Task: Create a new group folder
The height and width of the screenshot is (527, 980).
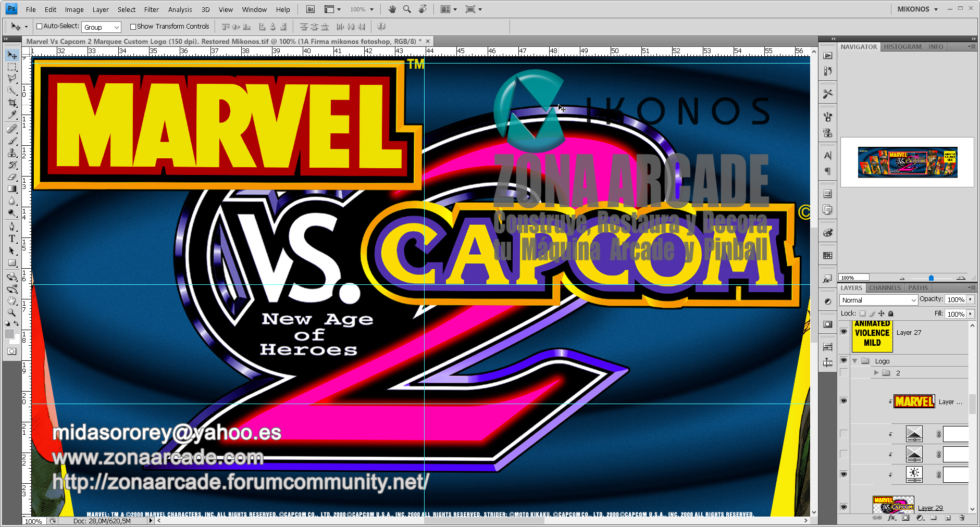Action: click(x=934, y=518)
